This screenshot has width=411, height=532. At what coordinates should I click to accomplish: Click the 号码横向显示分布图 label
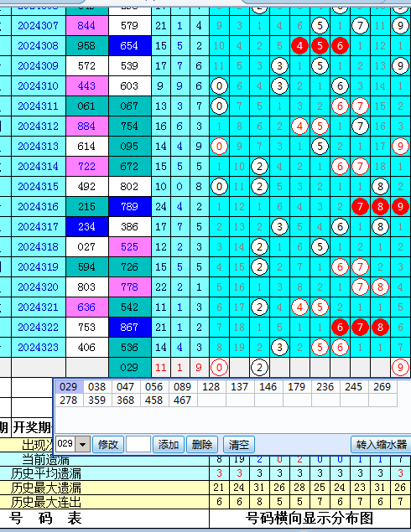[x=310, y=518]
